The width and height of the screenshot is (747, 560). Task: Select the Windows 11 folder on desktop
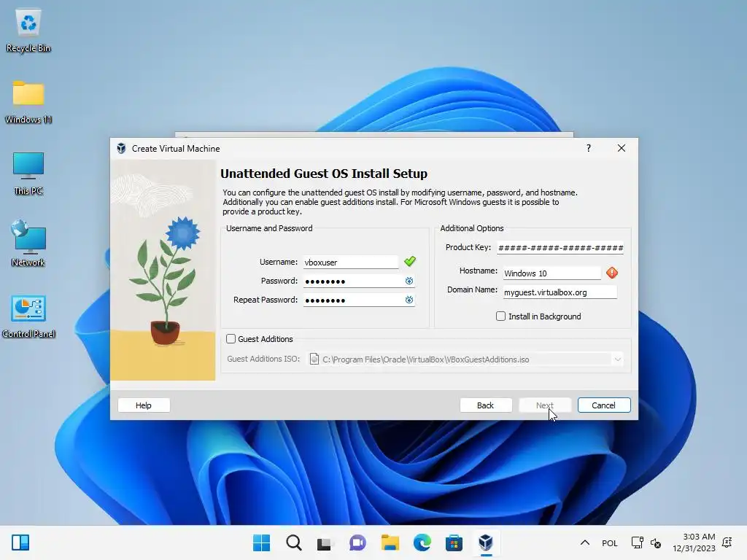tap(28, 102)
